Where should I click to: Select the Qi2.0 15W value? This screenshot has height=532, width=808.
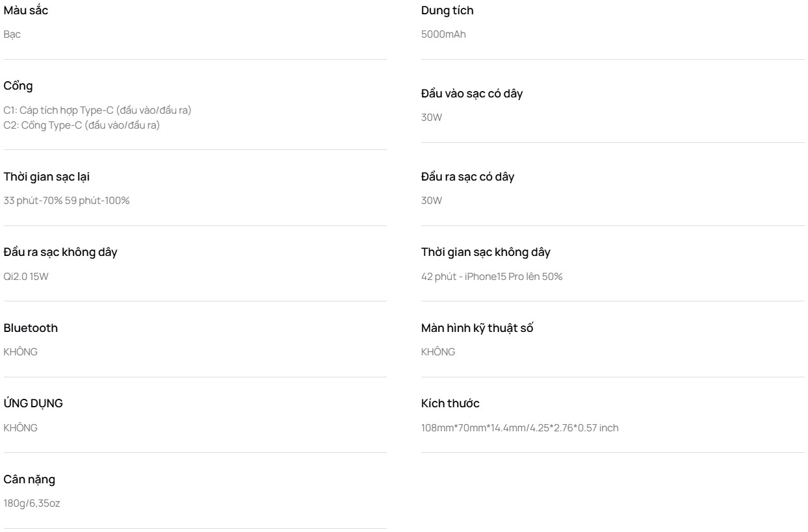coord(26,277)
